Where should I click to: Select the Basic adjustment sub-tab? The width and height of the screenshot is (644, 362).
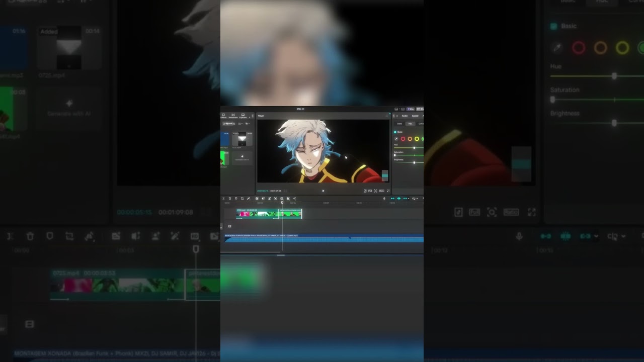tap(399, 124)
